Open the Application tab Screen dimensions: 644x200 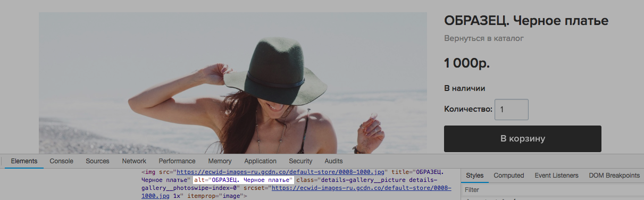(261, 161)
